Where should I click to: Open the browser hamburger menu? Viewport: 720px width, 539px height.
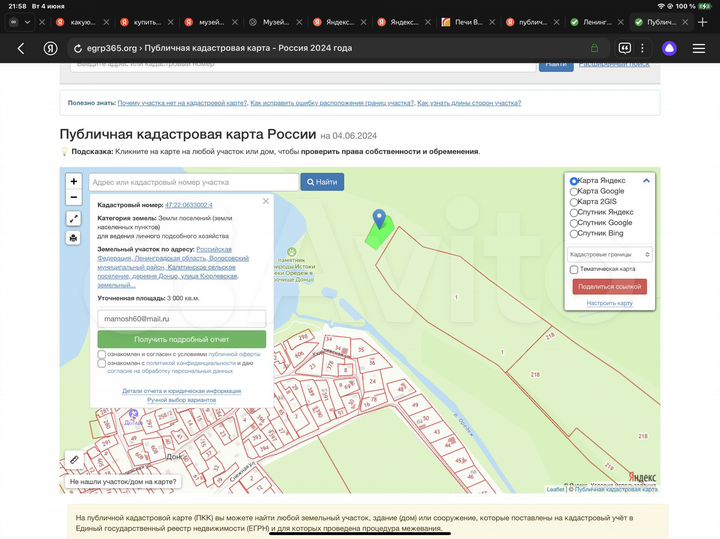tap(698, 48)
